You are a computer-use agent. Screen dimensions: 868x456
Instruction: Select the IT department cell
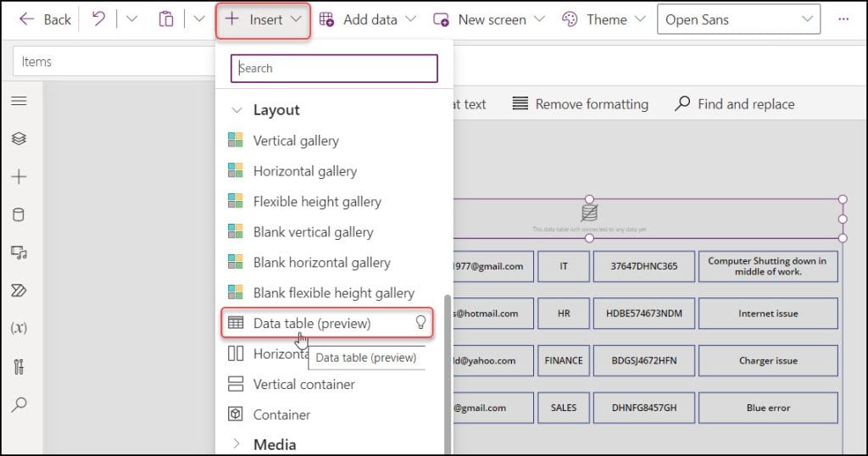click(564, 266)
